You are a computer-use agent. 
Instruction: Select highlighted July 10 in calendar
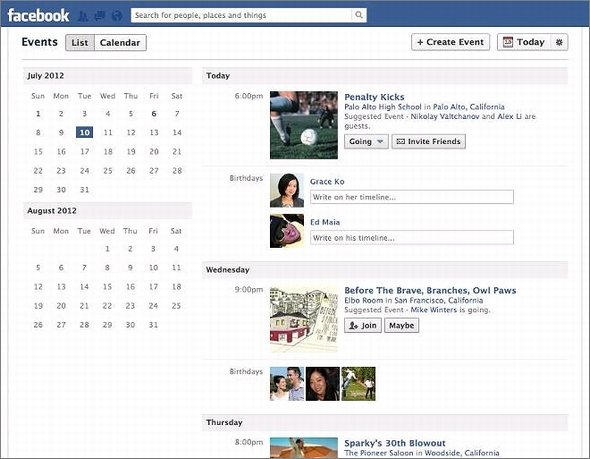(x=84, y=132)
